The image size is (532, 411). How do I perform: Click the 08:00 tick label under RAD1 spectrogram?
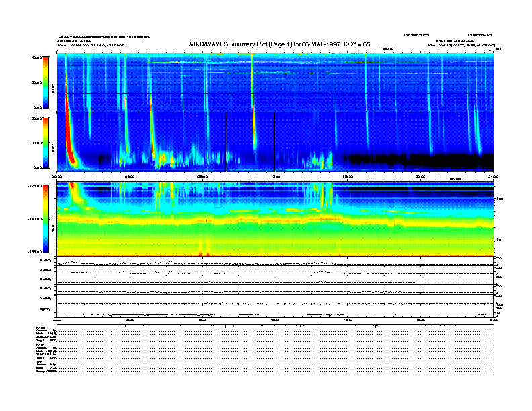(x=202, y=177)
